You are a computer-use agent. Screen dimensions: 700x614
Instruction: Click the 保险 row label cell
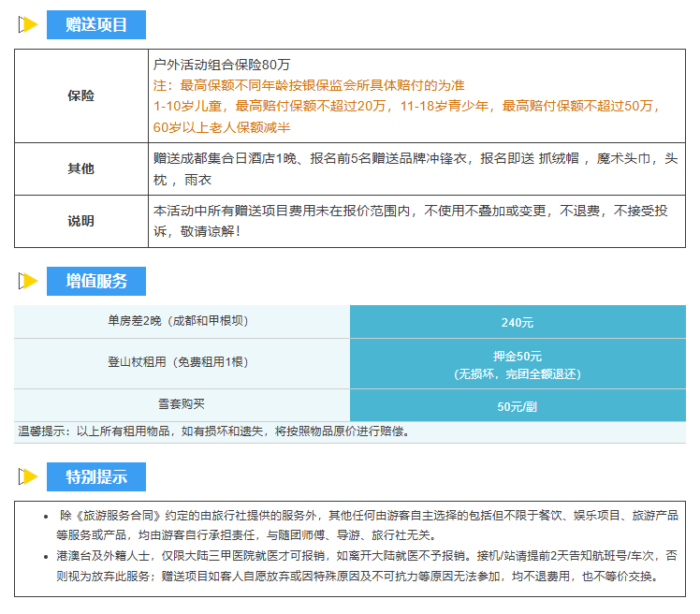tap(81, 95)
